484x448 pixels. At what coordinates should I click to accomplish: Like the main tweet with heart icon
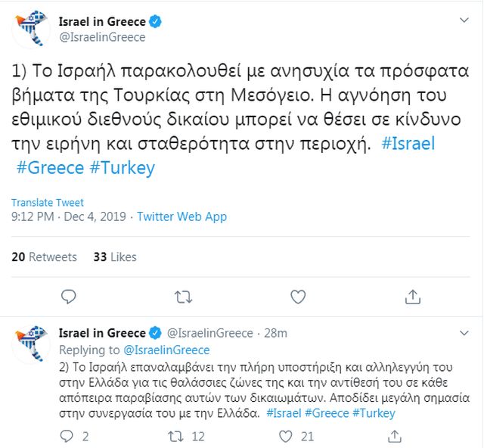tap(298, 296)
